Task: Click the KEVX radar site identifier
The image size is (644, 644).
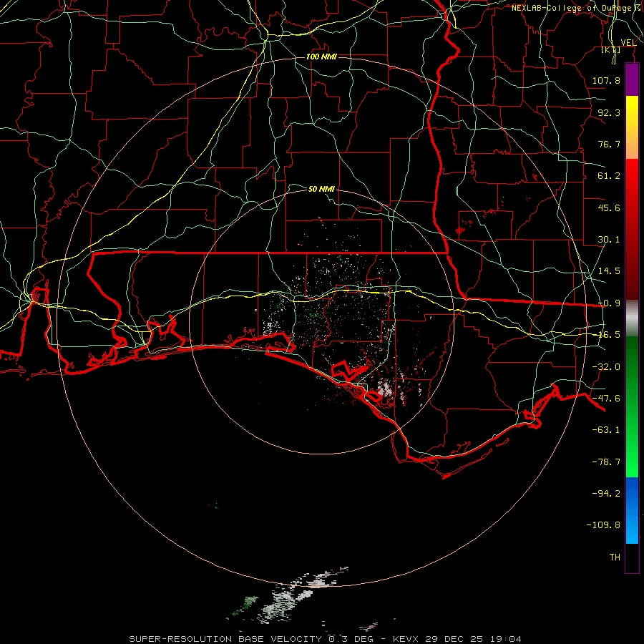Action: point(406,639)
